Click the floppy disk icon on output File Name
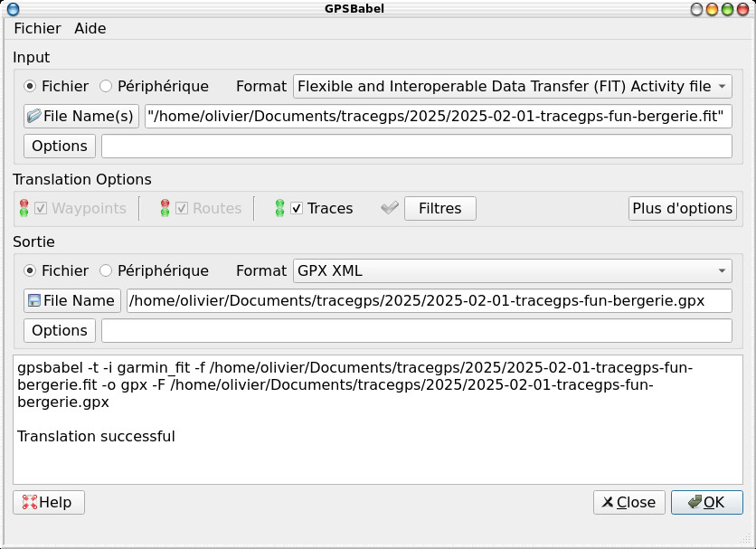This screenshot has height=549, width=756. pyautogui.click(x=34, y=300)
